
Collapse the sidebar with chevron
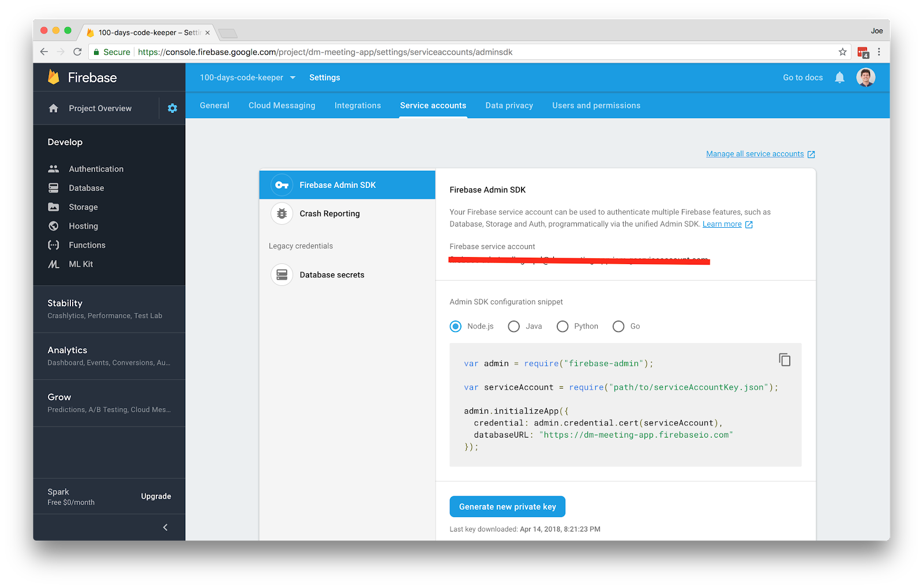[x=166, y=527]
